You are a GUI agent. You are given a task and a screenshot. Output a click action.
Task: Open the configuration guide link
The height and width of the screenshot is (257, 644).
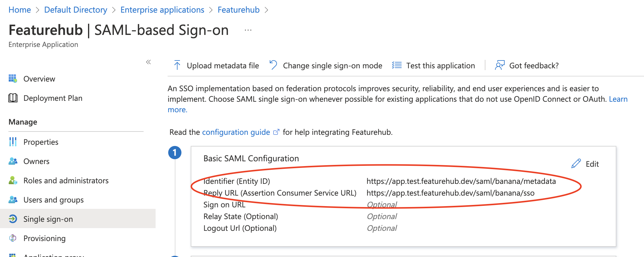236,132
